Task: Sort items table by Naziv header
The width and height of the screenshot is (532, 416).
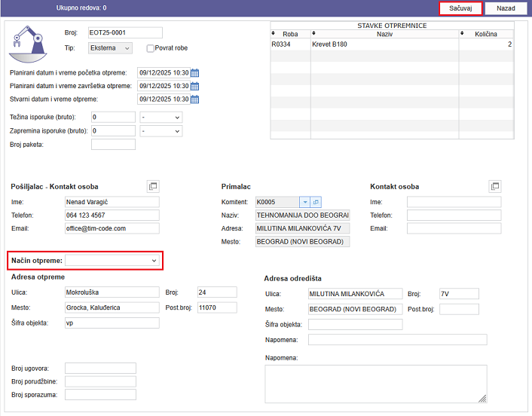Action: (x=385, y=34)
